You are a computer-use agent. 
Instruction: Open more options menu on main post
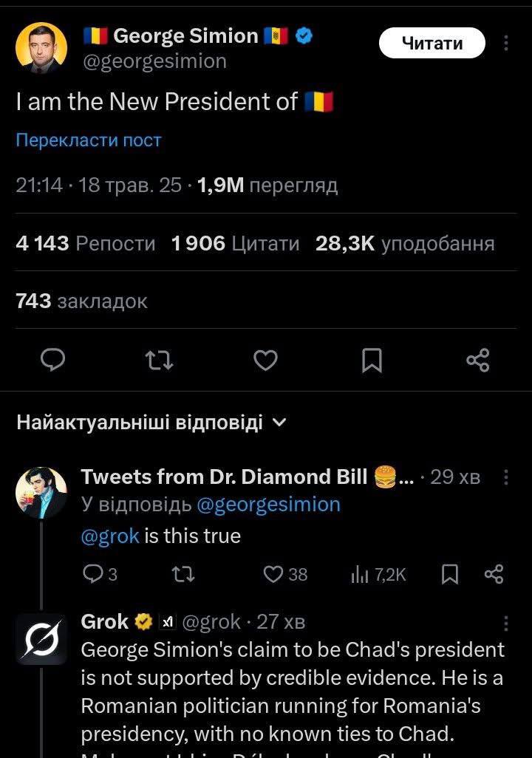tap(506, 44)
